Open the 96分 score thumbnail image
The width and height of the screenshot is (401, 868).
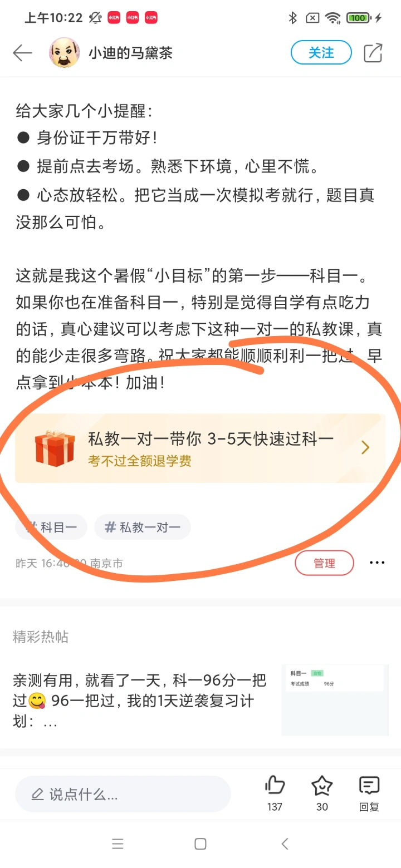pos(335,700)
